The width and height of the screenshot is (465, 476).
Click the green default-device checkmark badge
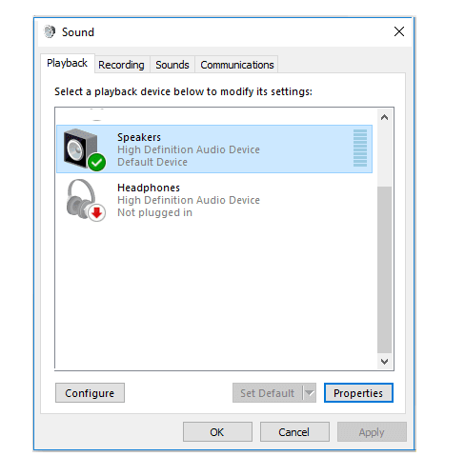[97, 162]
